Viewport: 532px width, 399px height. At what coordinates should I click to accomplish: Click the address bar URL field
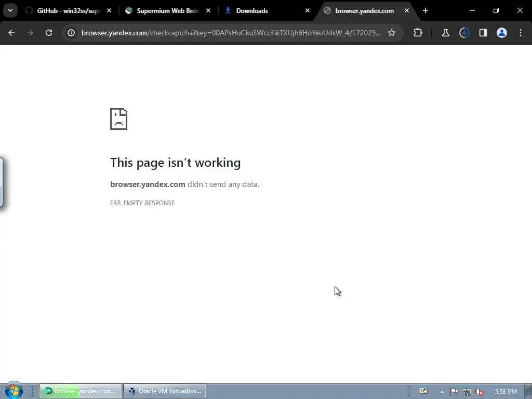click(231, 33)
